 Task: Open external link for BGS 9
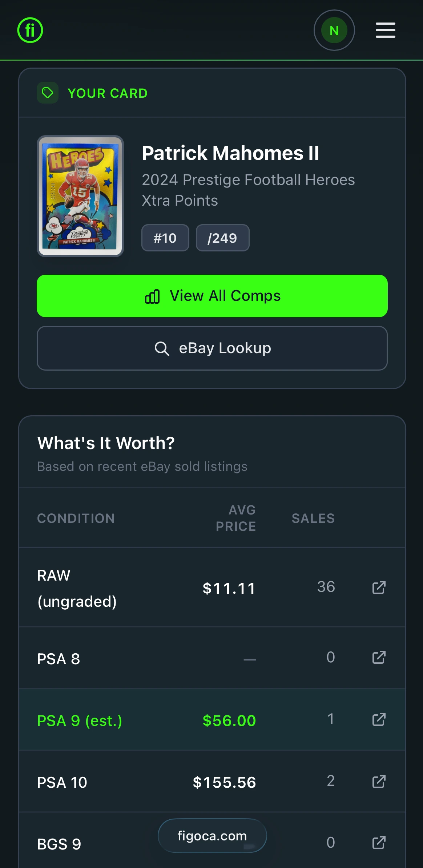[379, 843]
